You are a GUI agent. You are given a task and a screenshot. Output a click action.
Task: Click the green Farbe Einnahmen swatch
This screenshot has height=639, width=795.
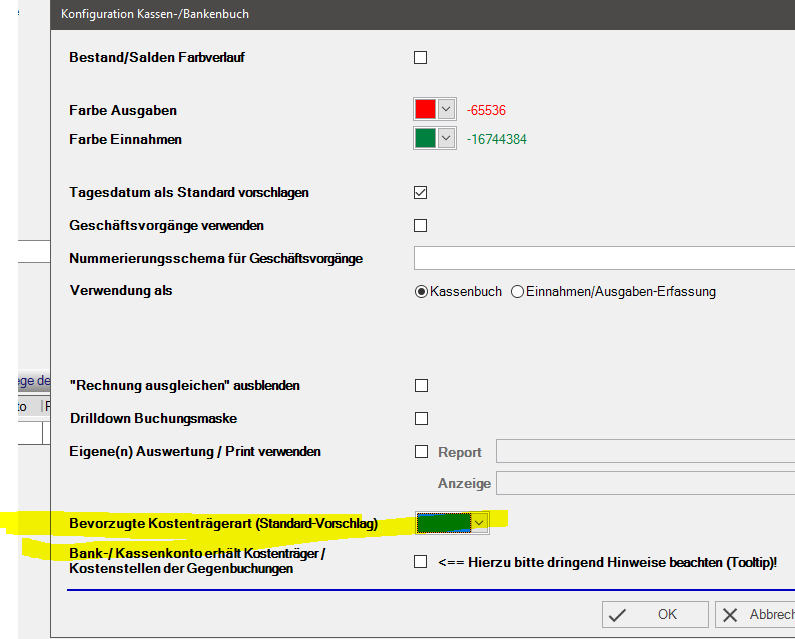[426, 139]
